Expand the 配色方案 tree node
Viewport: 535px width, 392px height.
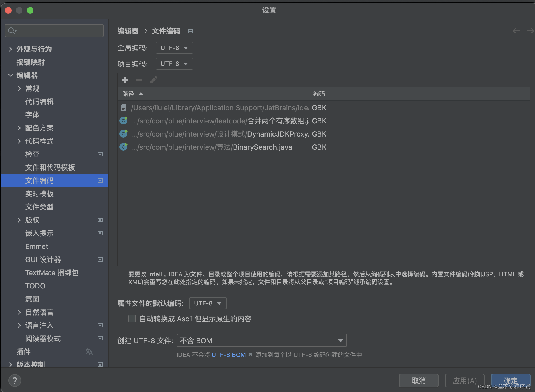[19, 128]
